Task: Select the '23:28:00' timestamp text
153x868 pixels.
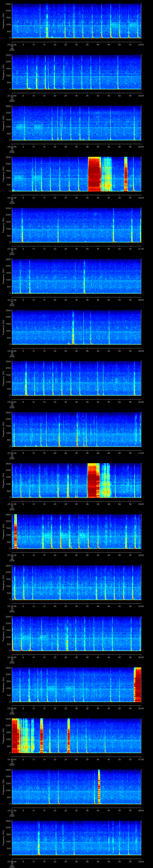Action: [12, 351]
